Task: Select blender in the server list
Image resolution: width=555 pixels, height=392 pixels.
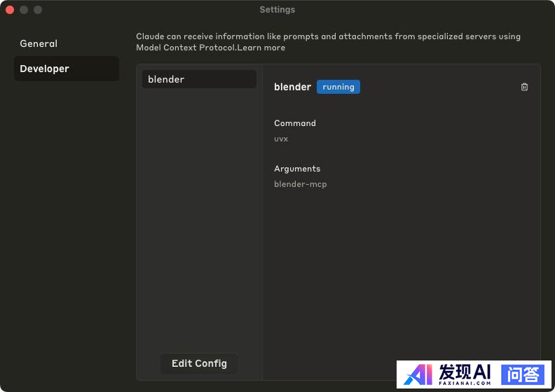Action: point(199,79)
